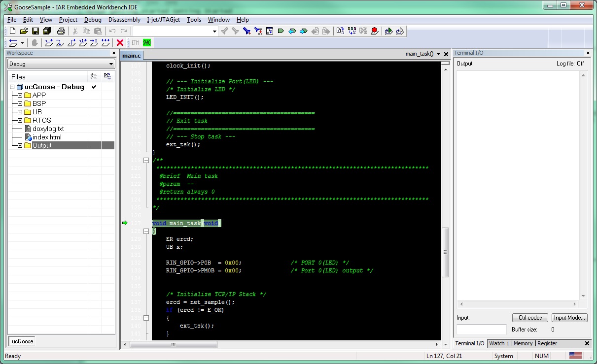This screenshot has height=364, width=597.
Task: Click the Step Over debug icon
Action: pos(48,43)
